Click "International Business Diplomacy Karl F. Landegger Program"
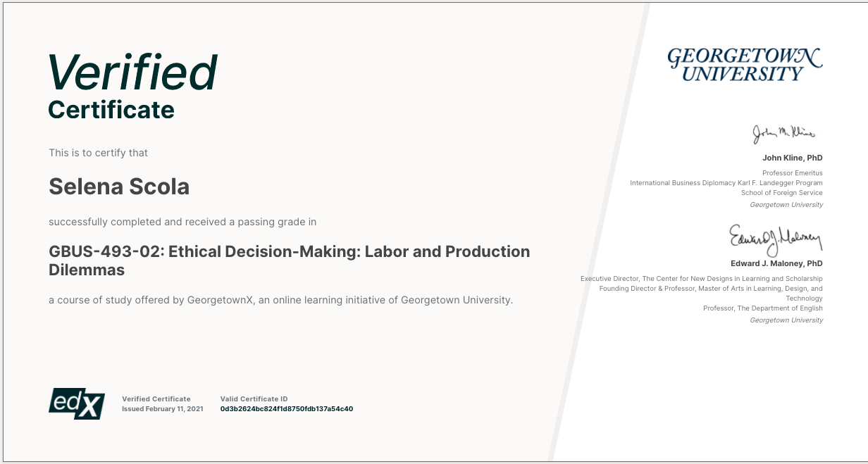The image size is (868, 464). click(x=726, y=183)
